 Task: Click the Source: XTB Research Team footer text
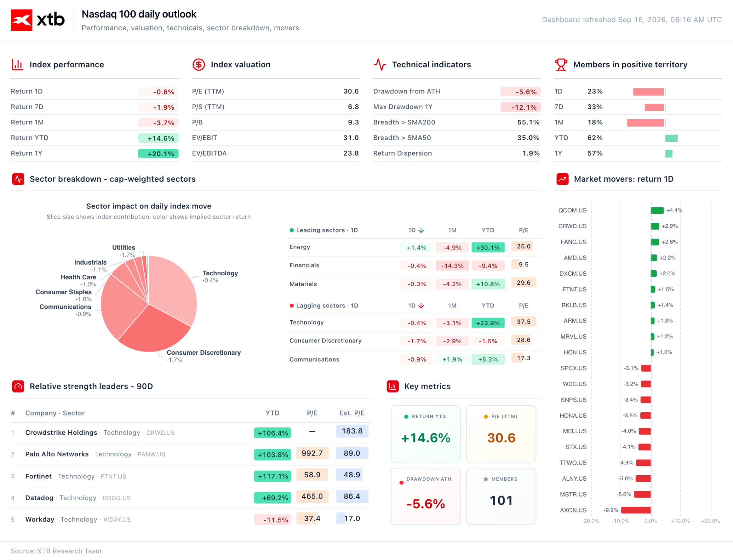tap(56, 551)
